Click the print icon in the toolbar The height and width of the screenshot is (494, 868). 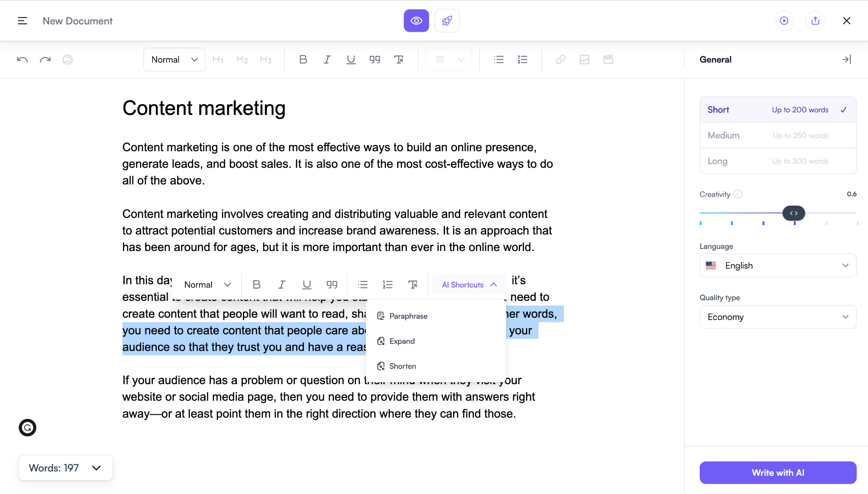67,60
